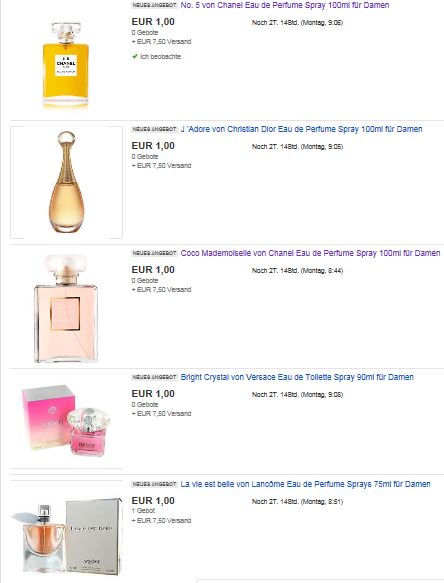Click the Neues Angebot badge on Chanel No. 5
The width and height of the screenshot is (444, 583).
tap(154, 5)
